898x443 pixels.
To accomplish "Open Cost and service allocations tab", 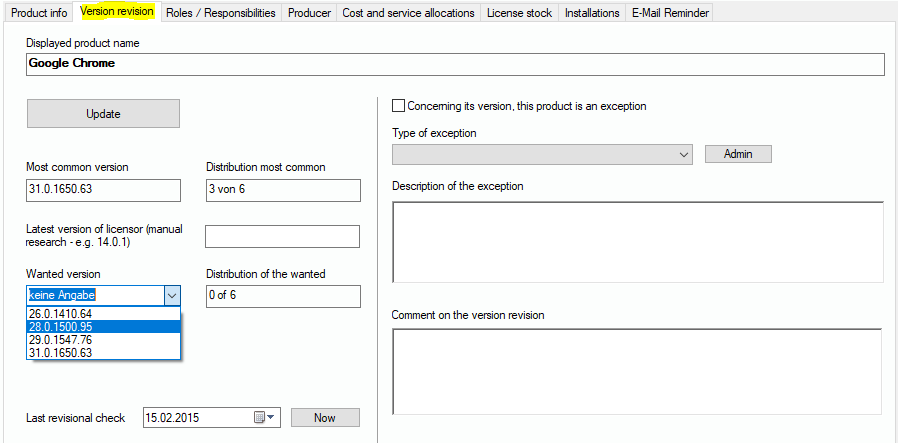I will point(408,13).
